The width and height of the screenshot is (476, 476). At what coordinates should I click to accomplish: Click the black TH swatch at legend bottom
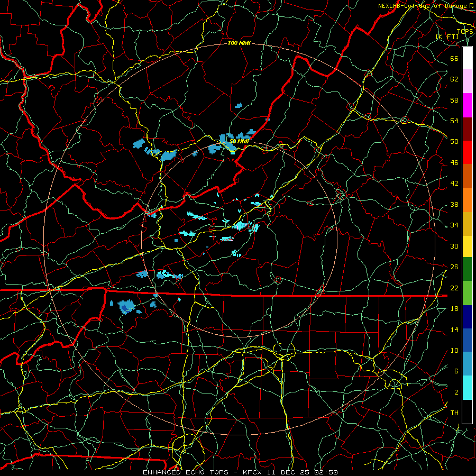click(467, 411)
